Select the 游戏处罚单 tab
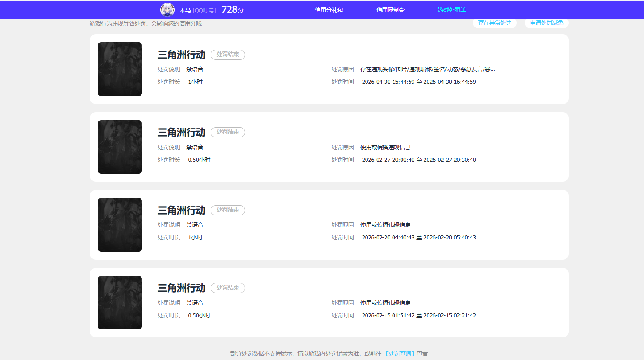 point(452,10)
